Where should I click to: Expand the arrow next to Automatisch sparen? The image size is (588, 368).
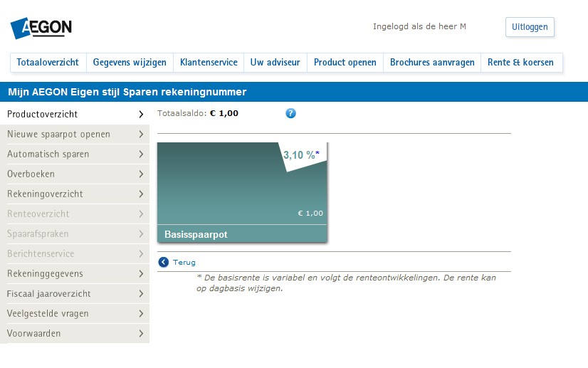point(141,154)
